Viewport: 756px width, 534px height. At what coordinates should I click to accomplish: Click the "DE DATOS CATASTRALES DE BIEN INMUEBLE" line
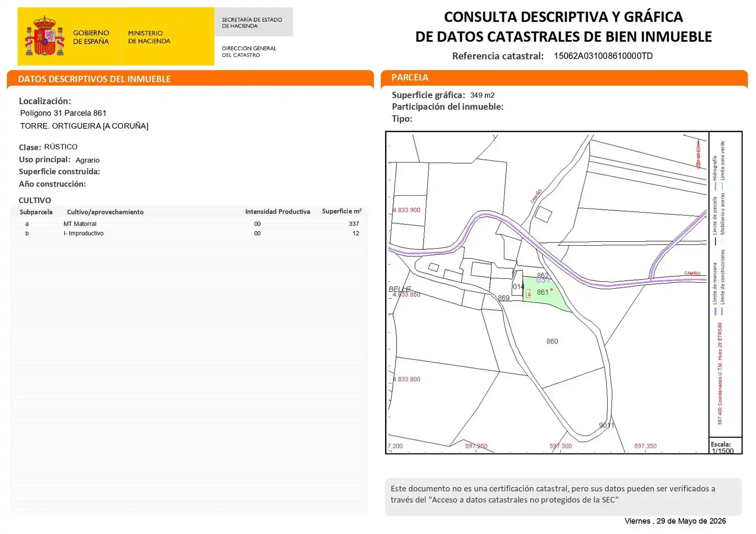(x=564, y=37)
